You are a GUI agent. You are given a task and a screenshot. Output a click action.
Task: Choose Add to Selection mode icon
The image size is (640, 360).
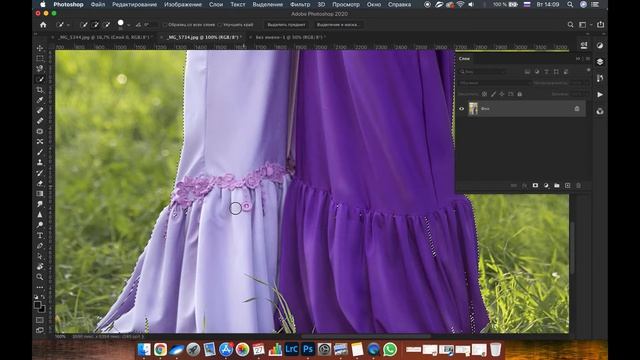tap(95, 25)
